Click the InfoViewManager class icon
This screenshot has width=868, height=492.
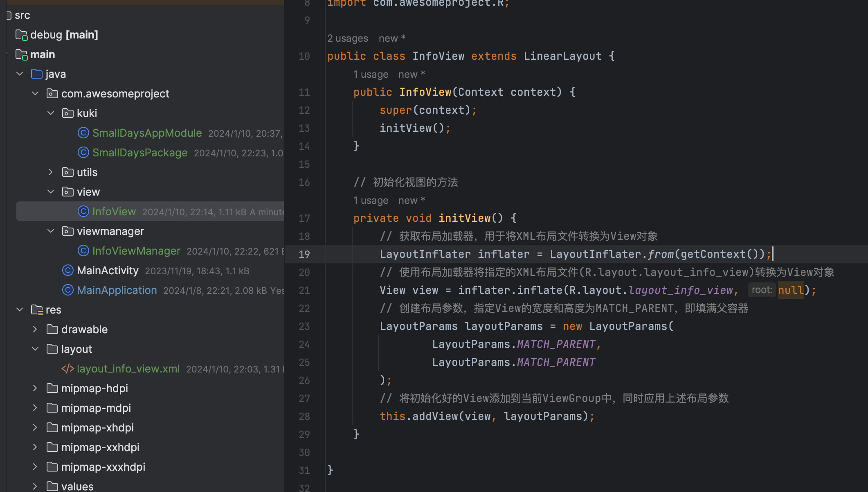point(83,251)
